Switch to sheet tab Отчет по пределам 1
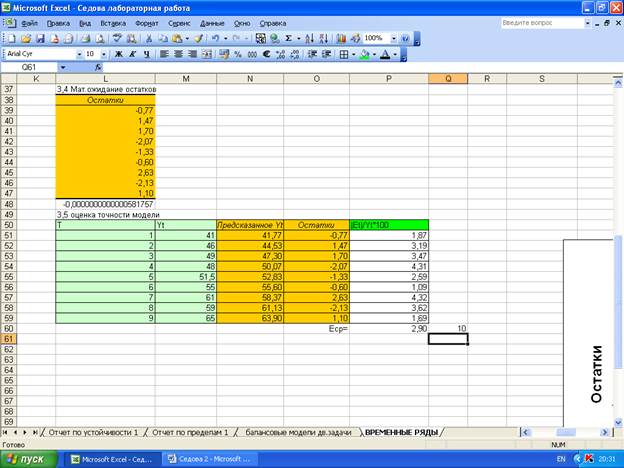 (190, 432)
